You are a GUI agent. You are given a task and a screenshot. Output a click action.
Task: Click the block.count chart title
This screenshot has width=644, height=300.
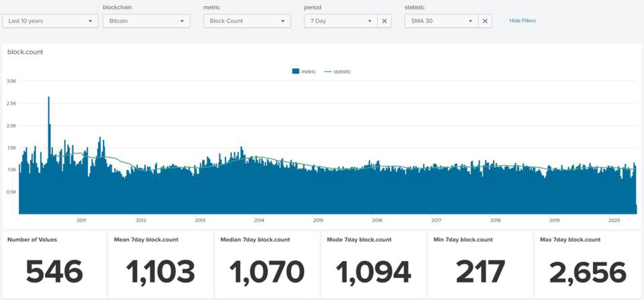[x=25, y=52]
